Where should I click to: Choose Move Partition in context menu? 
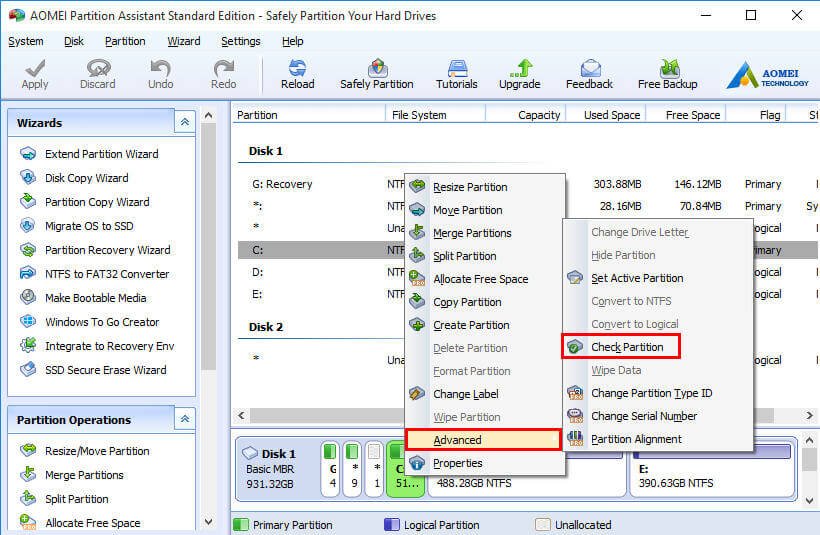[x=484, y=210]
